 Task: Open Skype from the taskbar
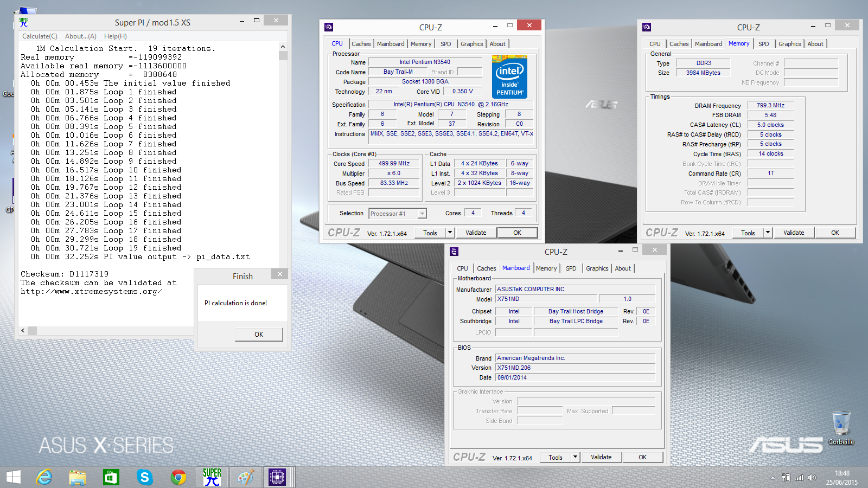tap(144, 477)
